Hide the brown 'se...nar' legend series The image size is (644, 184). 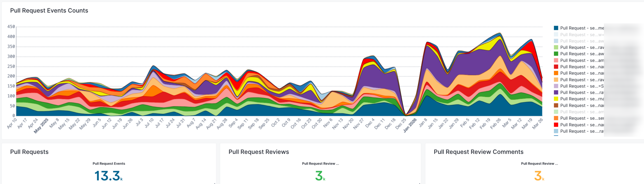pos(579,106)
